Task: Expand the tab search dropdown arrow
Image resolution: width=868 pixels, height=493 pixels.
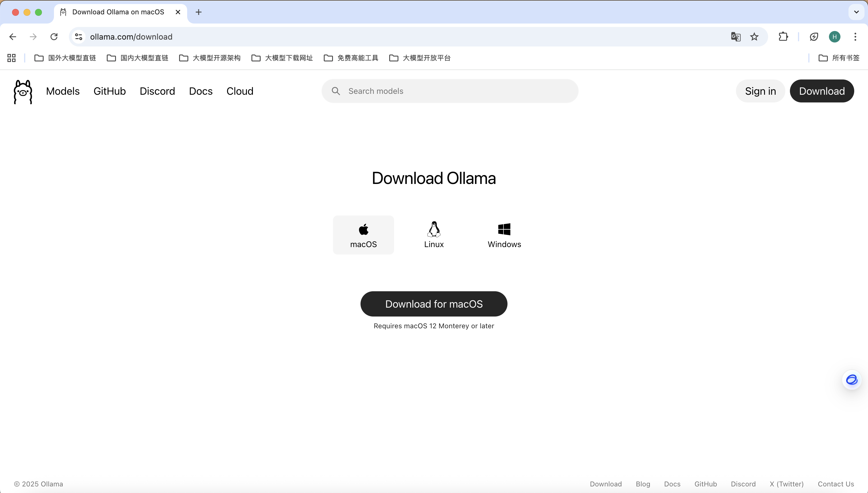Action: [856, 12]
